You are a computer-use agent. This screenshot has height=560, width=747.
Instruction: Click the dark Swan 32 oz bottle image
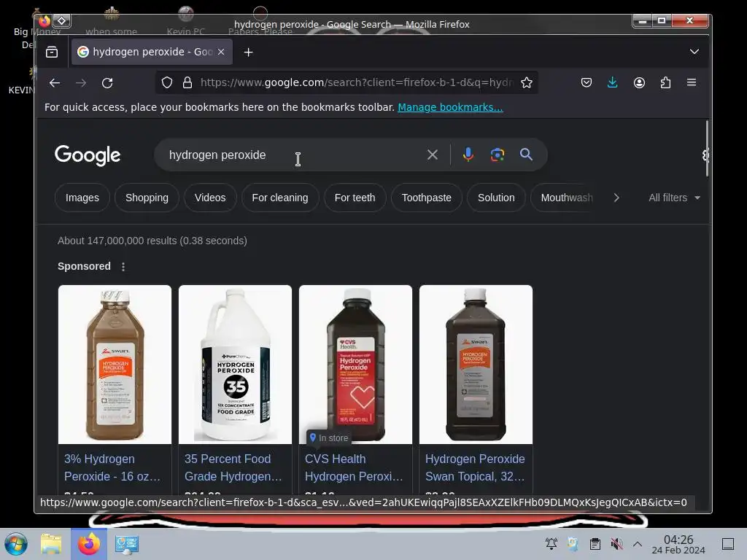click(476, 365)
